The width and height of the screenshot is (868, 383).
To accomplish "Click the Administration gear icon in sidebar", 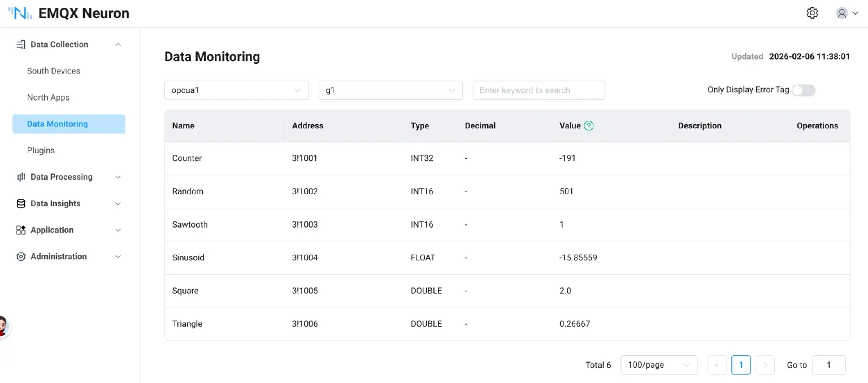I will point(21,256).
